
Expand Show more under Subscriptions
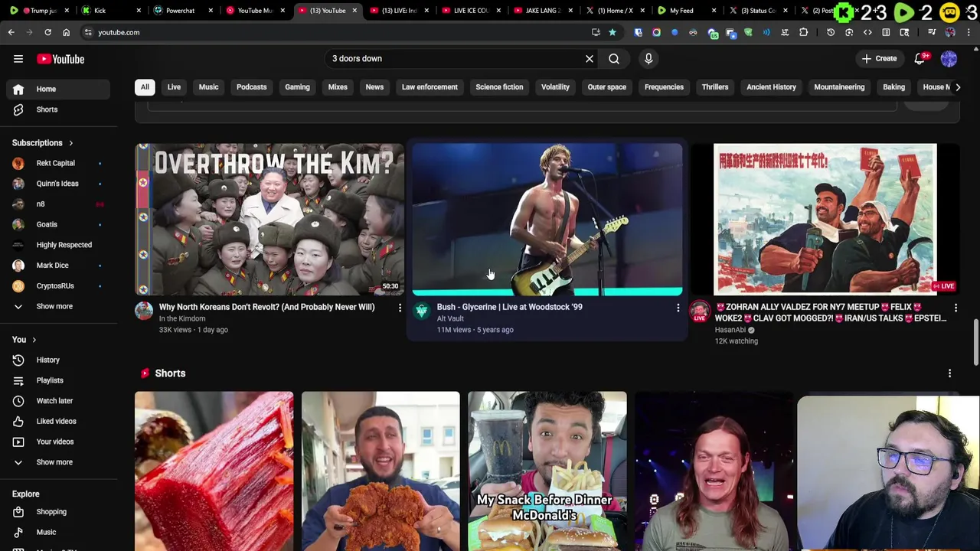pyautogui.click(x=59, y=306)
